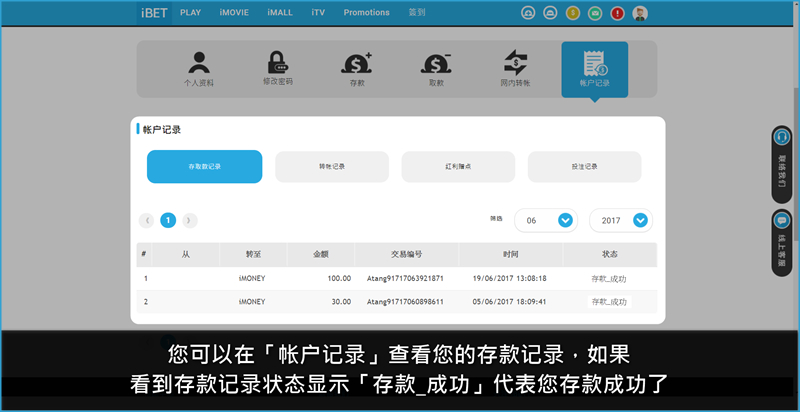This screenshot has height=412, width=800.
Task: Open the year 2017 dropdown
Action: point(621,220)
